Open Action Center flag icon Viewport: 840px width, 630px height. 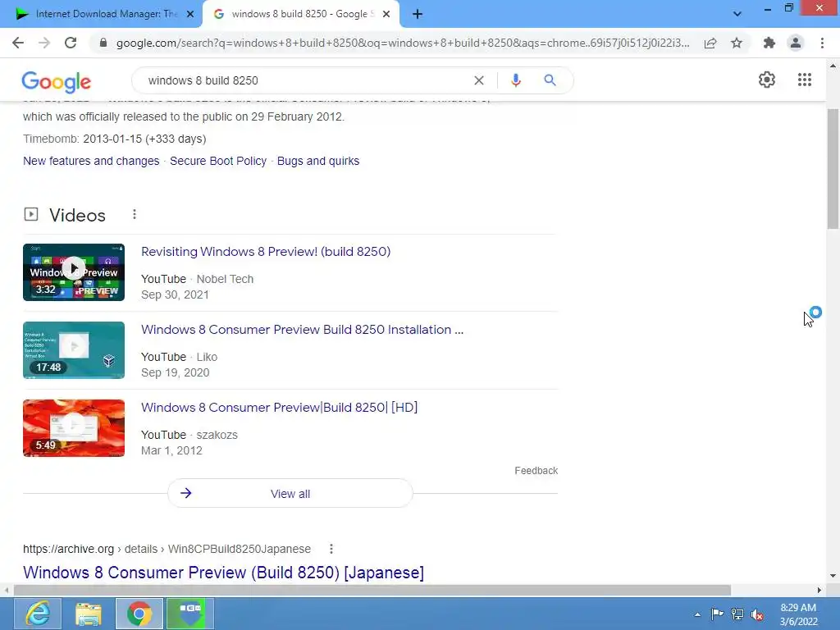coord(717,614)
